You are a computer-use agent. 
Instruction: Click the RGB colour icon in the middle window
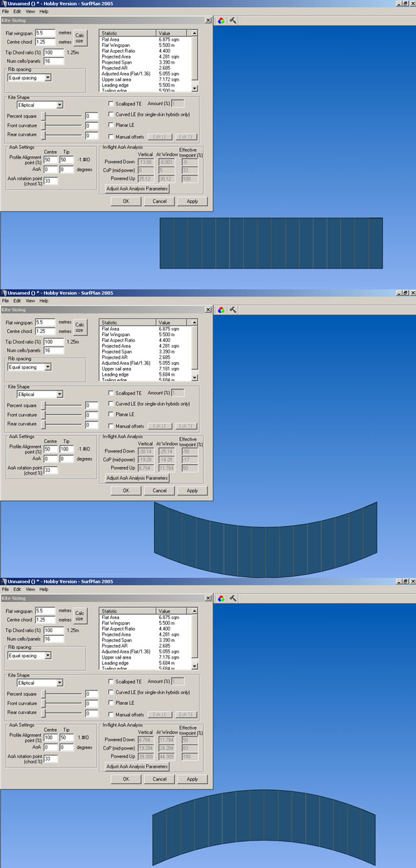pos(221,309)
